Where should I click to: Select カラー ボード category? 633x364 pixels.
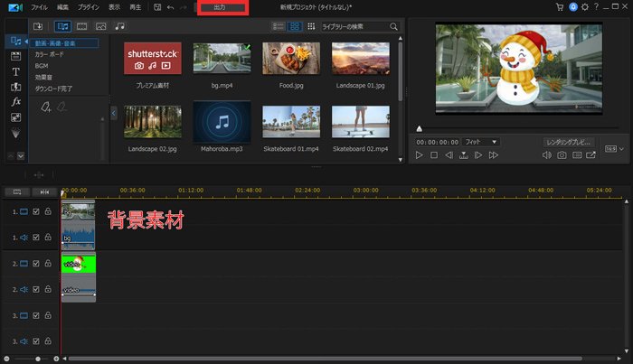point(49,54)
